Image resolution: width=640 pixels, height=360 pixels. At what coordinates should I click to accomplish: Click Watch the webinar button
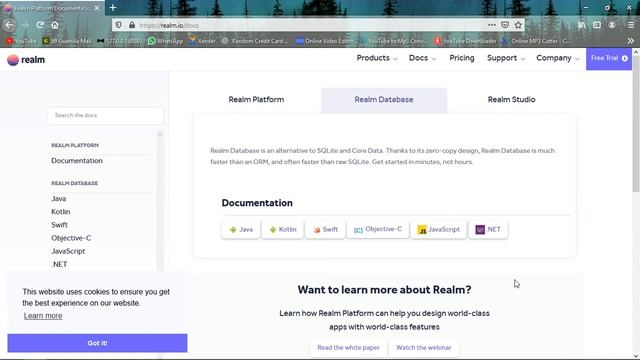424,348
